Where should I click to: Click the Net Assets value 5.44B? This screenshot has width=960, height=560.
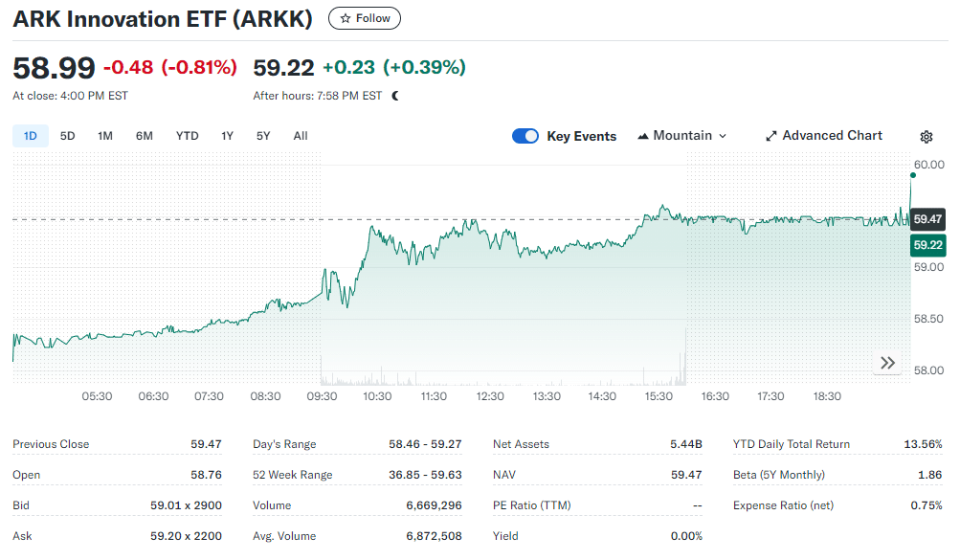pos(686,444)
